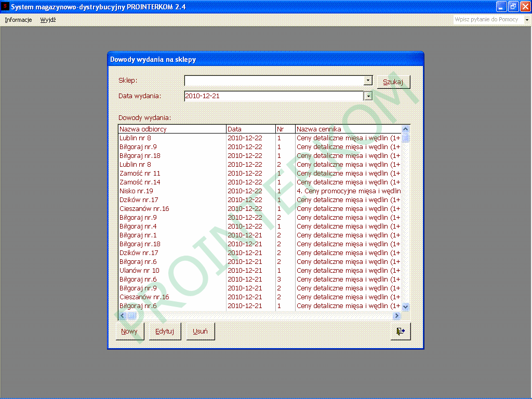Image resolution: width=532 pixels, height=399 pixels.
Task: Click the exit door icon button
Action: point(400,331)
